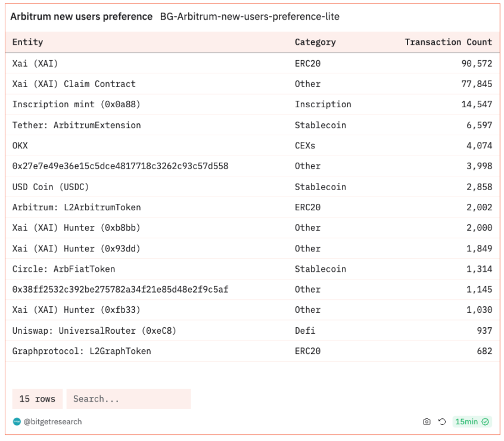Sort table by Entity column header

coord(28,42)
